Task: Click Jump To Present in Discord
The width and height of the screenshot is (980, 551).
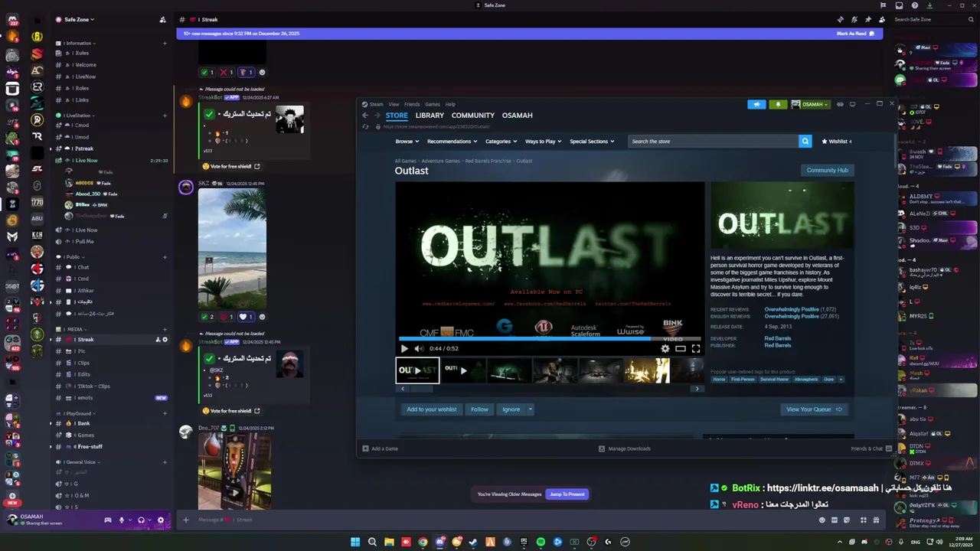Action: [567, 494]
